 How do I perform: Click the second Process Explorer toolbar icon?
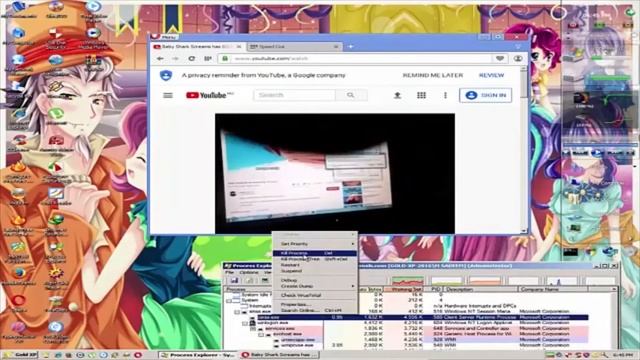point(249,280)
